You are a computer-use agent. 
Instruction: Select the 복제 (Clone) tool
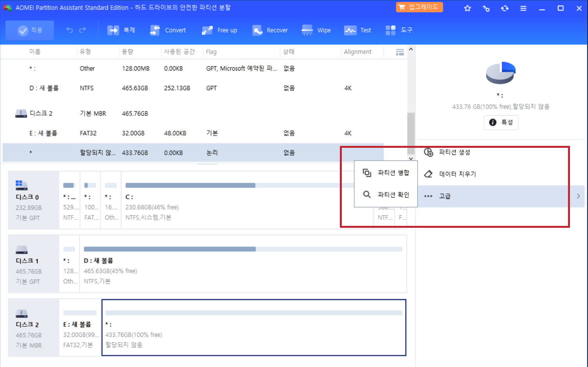pos(122,30)
